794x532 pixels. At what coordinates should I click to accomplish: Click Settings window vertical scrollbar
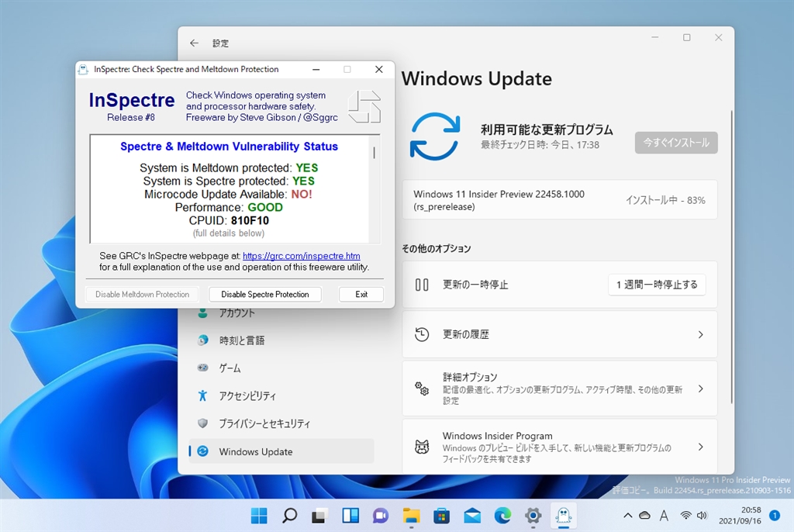pos(731,257)
